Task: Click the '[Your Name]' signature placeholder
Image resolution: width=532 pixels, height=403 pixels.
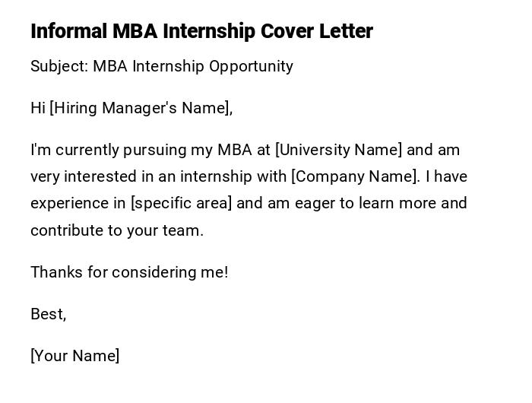Action: point(74,355)
